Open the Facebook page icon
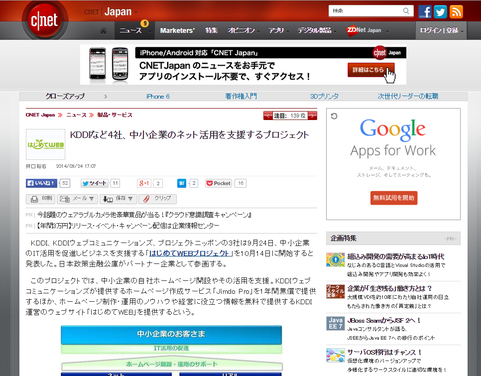This screenshot has height=376, width=481. (x=425, y=12)
